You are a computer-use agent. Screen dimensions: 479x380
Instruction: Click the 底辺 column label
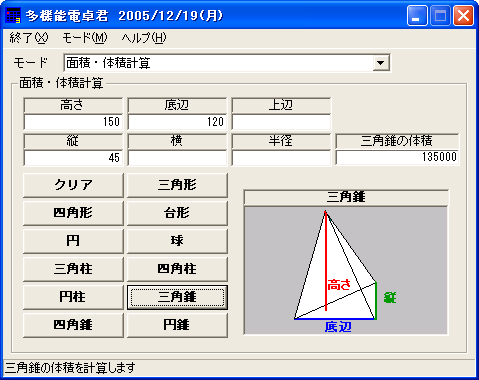[177, 105]
